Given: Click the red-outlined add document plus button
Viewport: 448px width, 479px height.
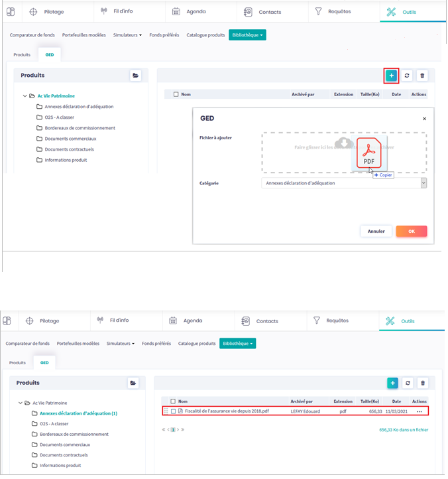Looking at the screenshot, I should coord(391,76).
